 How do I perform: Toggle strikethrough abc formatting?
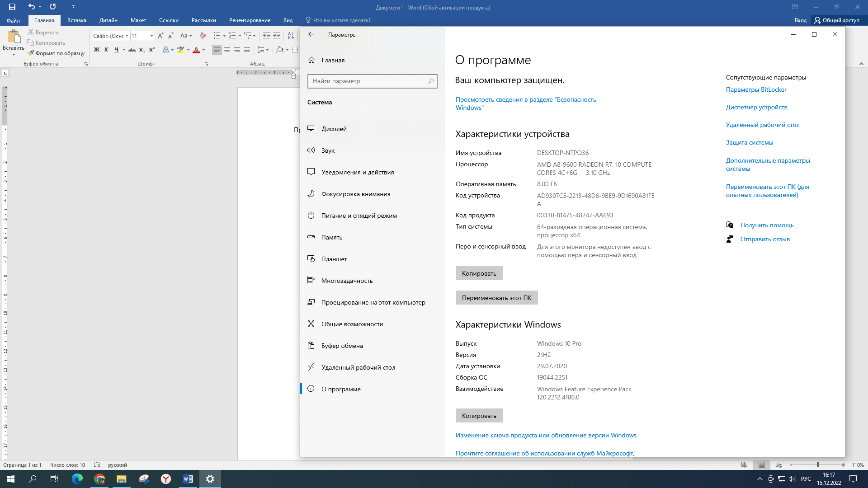[132, 50]
